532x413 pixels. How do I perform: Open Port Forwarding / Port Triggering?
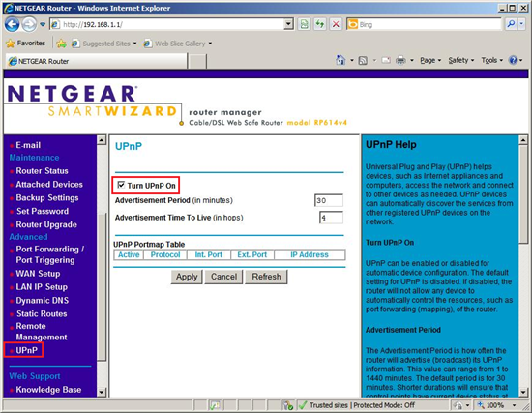click(50, 254)
